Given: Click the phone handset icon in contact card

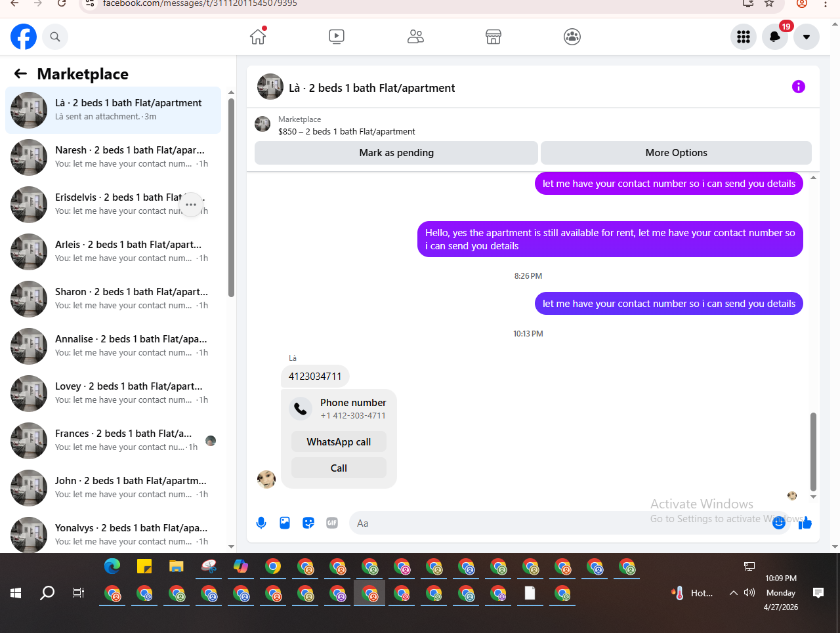Looking at the screenshot, I should tap(301, 409).
